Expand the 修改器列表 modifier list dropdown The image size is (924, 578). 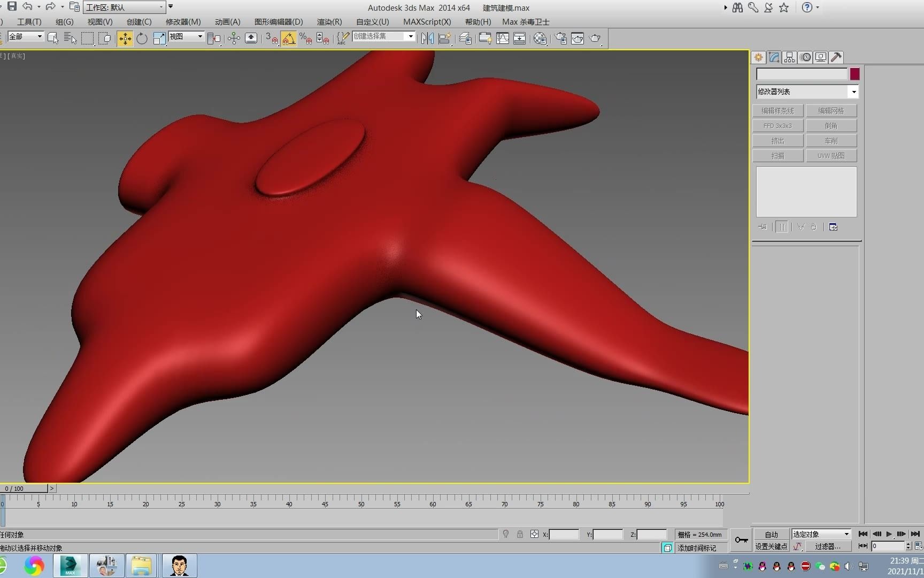pos(853,92)
